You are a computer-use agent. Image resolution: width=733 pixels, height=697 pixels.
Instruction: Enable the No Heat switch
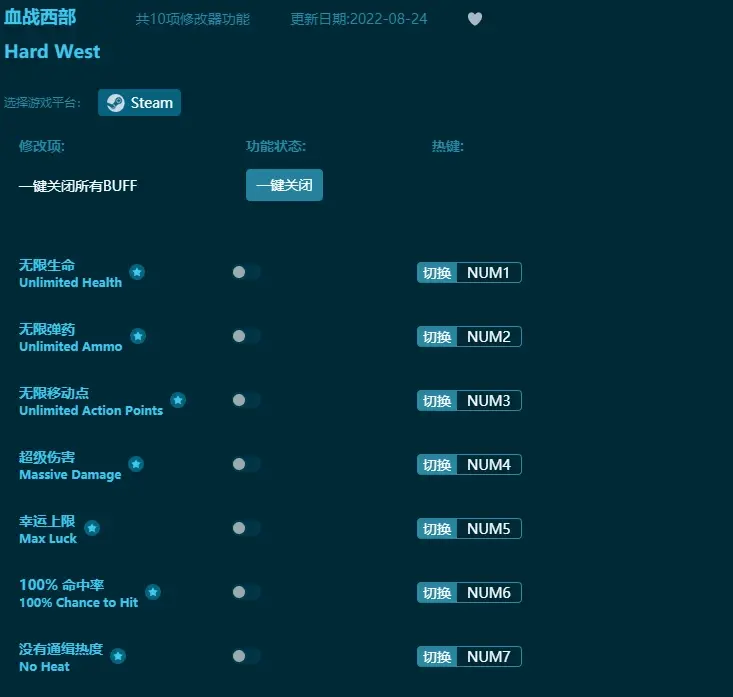click(246, 656)
